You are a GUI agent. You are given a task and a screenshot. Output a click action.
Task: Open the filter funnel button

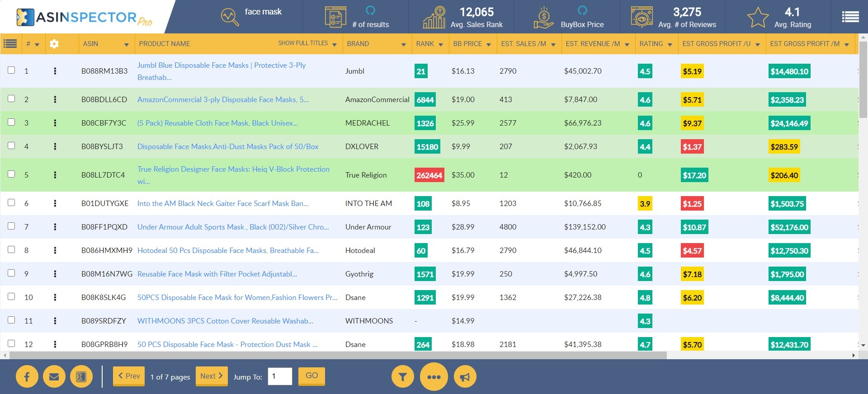click(403, 377)
